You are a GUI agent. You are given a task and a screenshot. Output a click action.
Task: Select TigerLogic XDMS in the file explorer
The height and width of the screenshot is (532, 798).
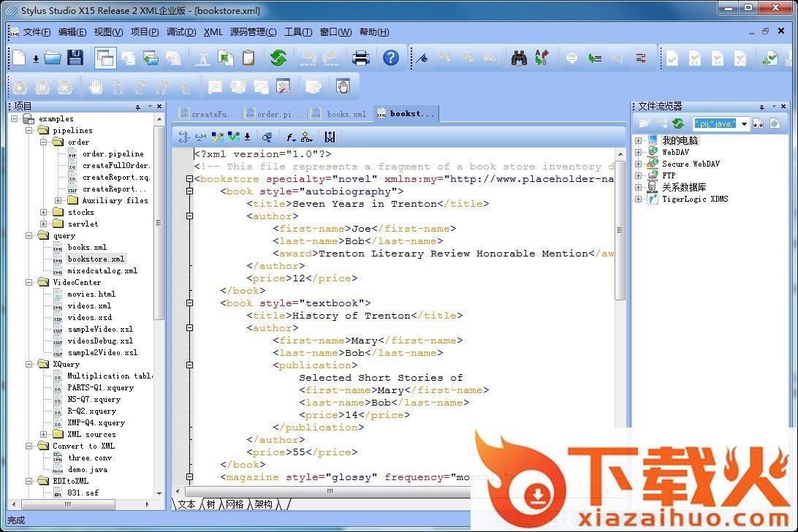tap(695, 199)
